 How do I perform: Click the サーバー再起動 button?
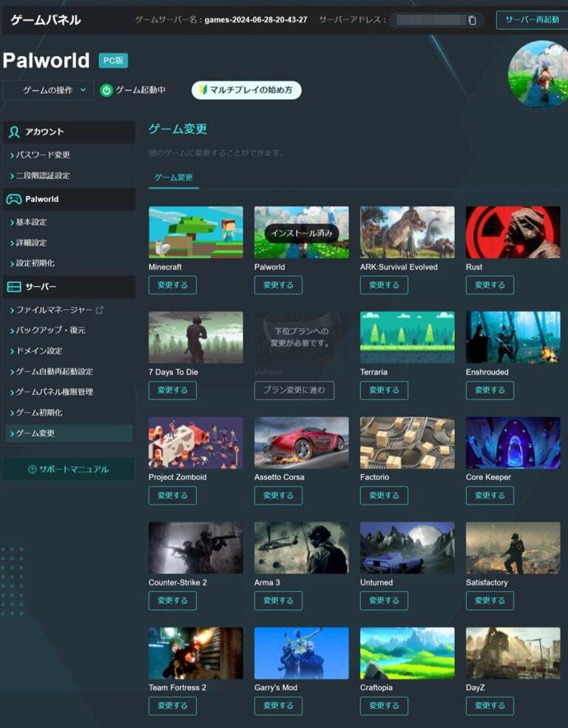tap(532, 20)
